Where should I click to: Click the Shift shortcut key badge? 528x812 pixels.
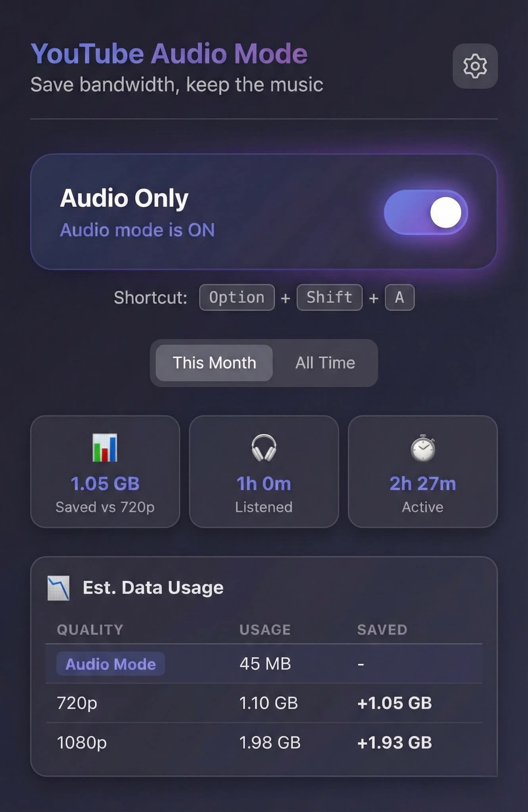coord(329,297)
